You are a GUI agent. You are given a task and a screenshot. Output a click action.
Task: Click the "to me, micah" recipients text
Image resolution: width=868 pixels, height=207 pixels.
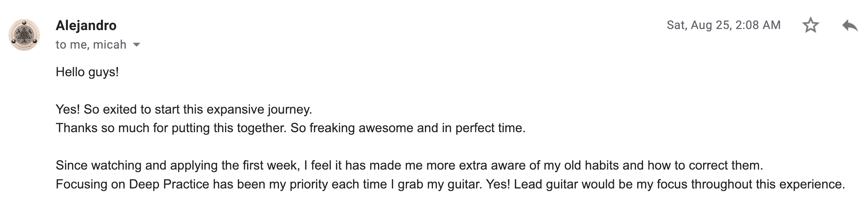(91, 45)
